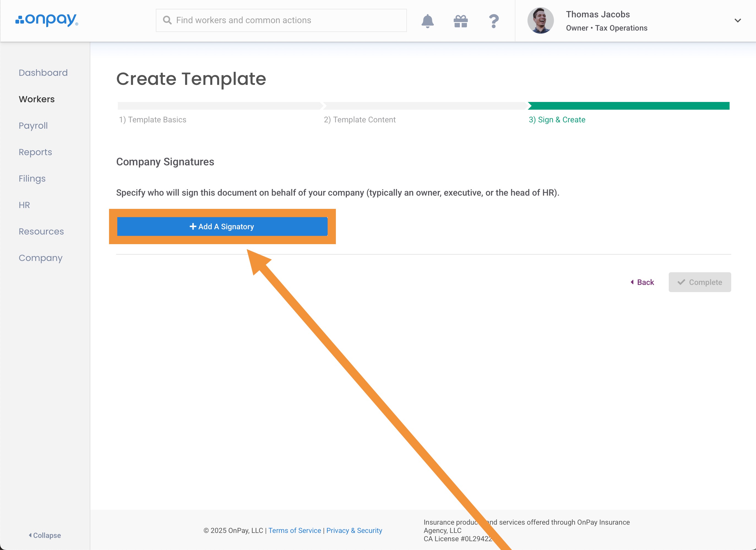756x550 pixels.
Task: Click the search magnifier icon
Action: [167, 20]
